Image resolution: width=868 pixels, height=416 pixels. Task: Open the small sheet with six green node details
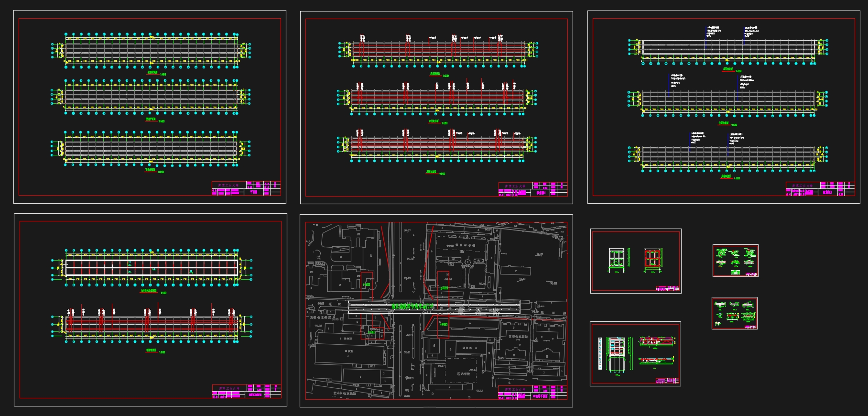pyautogui.click(x=735, y=261)
